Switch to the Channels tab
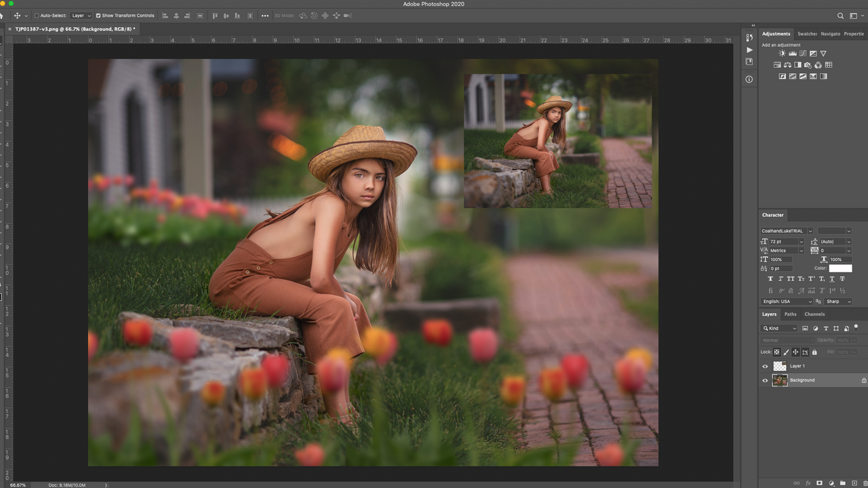Image resolution: width=868 pixels, height=488 pixels. click(814, 314)
